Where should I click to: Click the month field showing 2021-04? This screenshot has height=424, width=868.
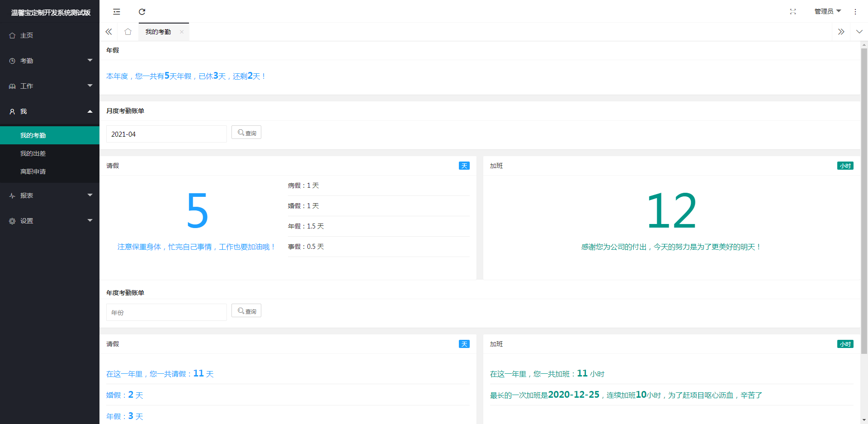[x=166, y=134]
